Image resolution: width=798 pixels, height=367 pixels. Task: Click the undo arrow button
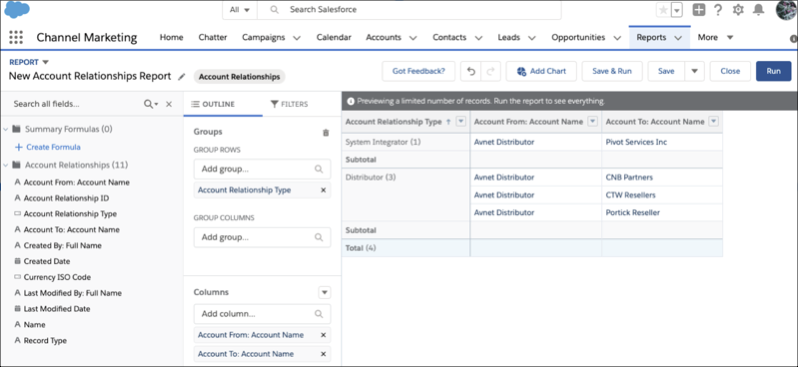point(471,71)
